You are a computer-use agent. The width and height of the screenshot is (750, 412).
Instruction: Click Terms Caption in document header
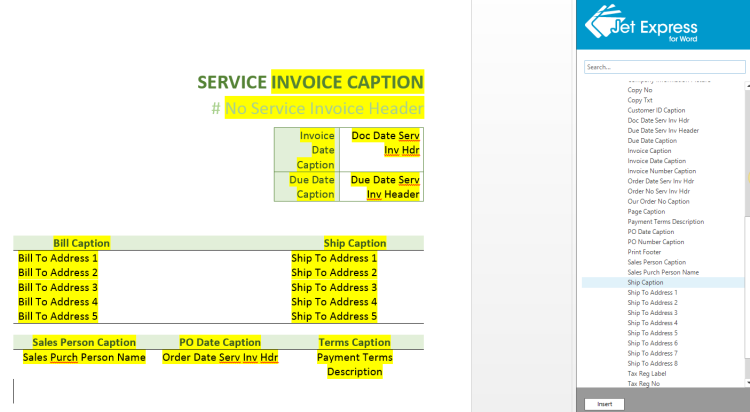(354, 342)
